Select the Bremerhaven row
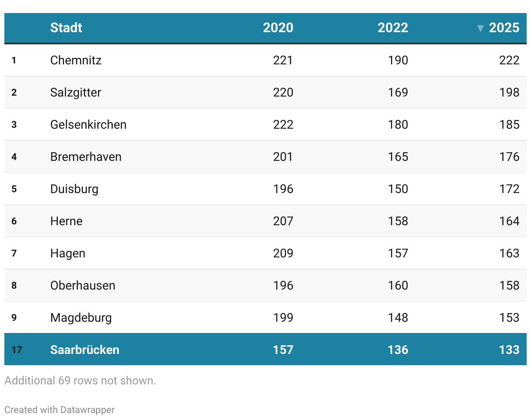 265,157
